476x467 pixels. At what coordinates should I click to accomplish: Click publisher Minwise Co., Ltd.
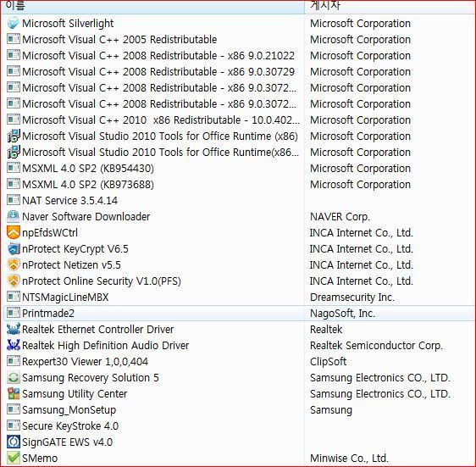point(349,459)
